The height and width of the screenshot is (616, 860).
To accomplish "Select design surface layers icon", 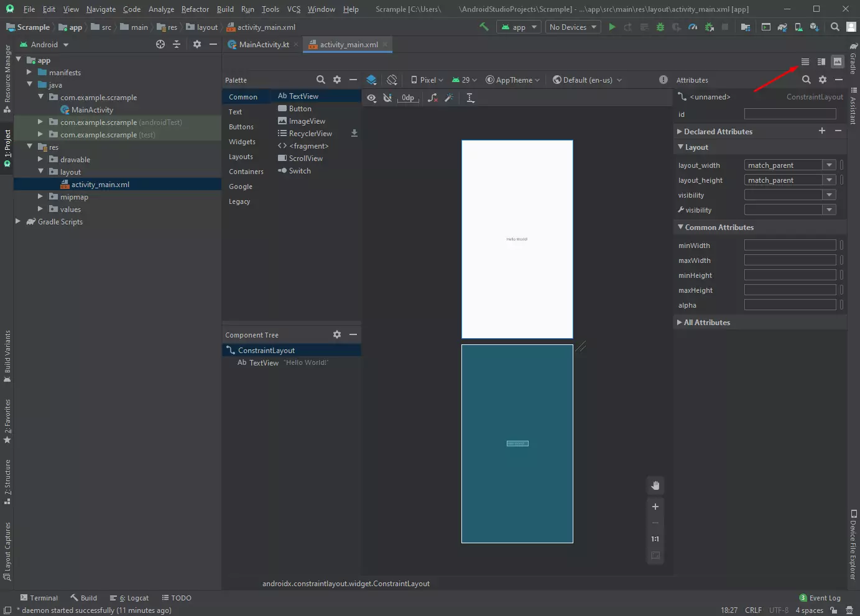I will [x=371, y=80].
